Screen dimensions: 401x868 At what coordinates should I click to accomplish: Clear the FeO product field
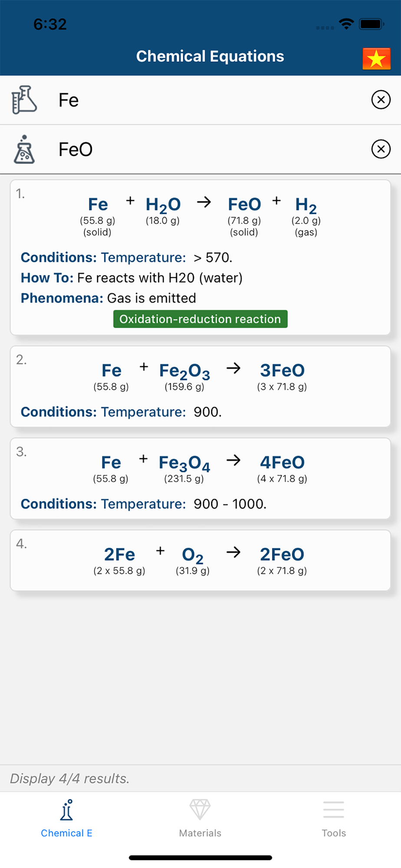(x=381, y=149)
